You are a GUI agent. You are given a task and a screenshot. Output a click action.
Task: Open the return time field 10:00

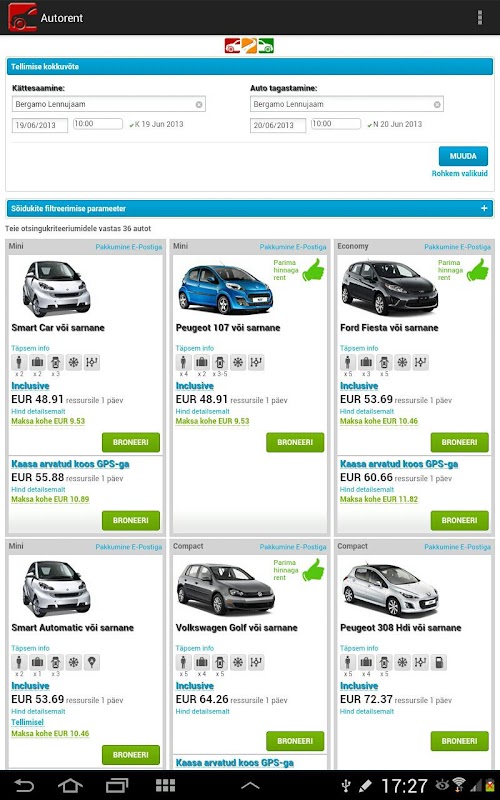[336, 123]
